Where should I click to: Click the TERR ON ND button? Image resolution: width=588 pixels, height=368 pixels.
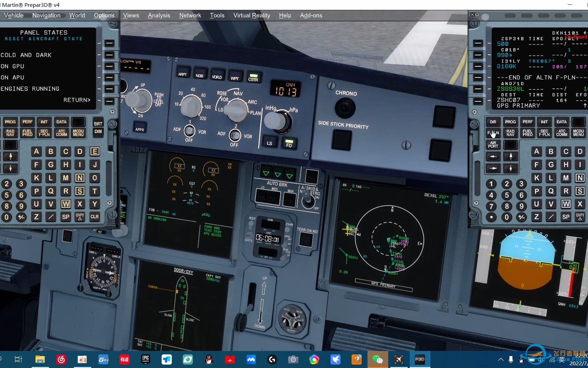pos(306,240)
